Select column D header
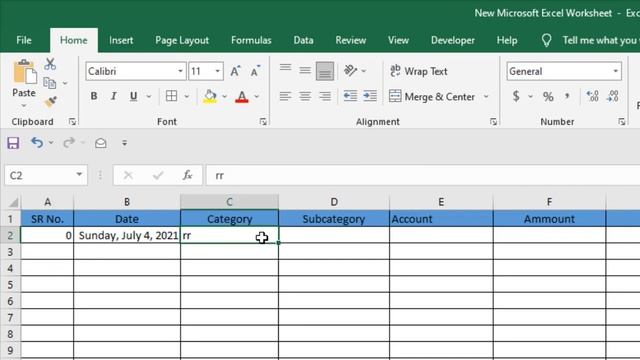The height and width of the screenshot is (360, 640). 334,202
